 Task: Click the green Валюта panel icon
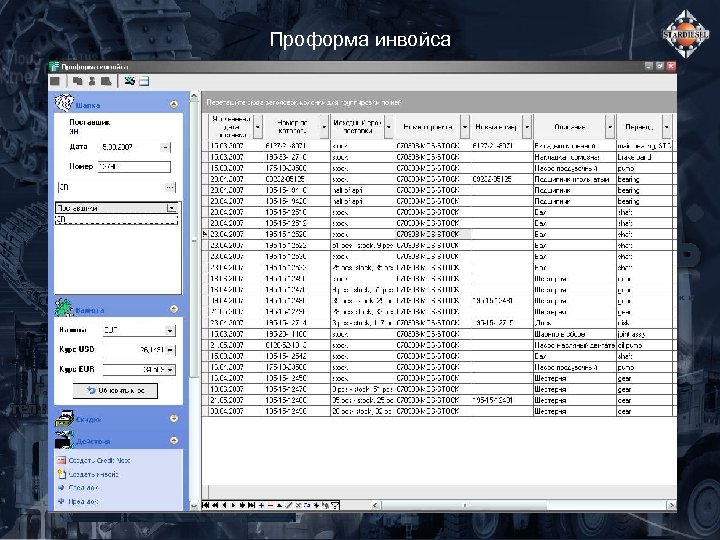(64, 308)
